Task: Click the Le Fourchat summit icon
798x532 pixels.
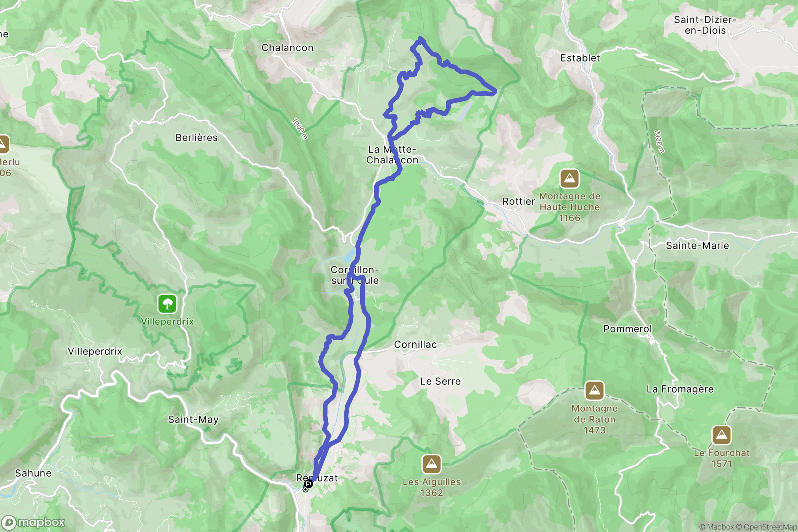Action: point(721,435)
